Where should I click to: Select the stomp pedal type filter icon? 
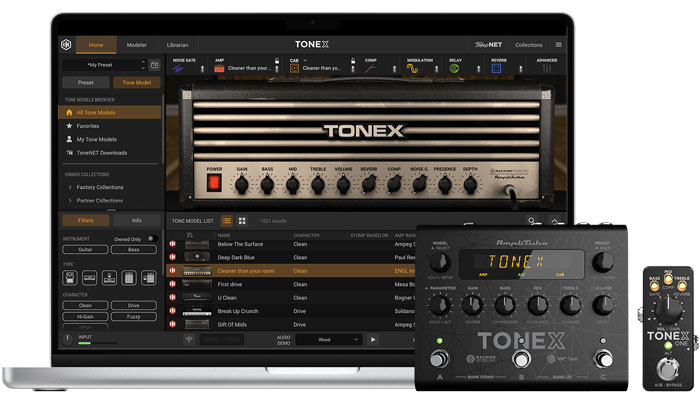click(x=70, y=278)
